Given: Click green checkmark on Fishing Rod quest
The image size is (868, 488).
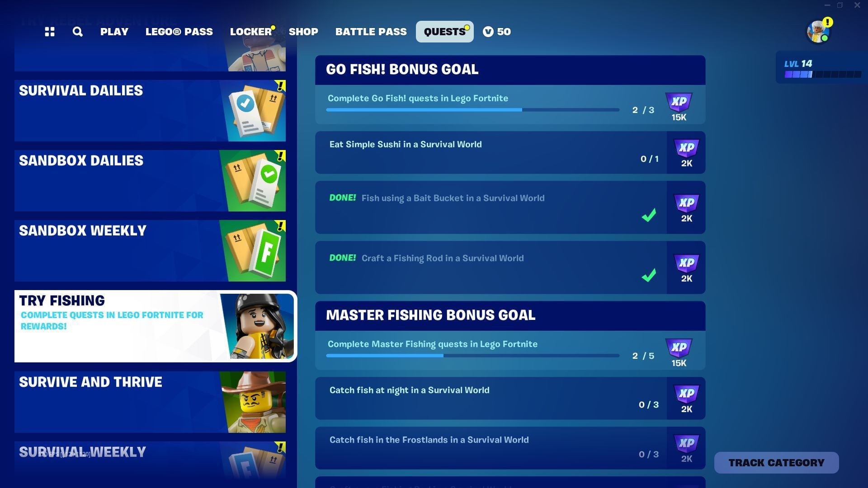Looking at the screenshot, I should [x=649, y=275].
